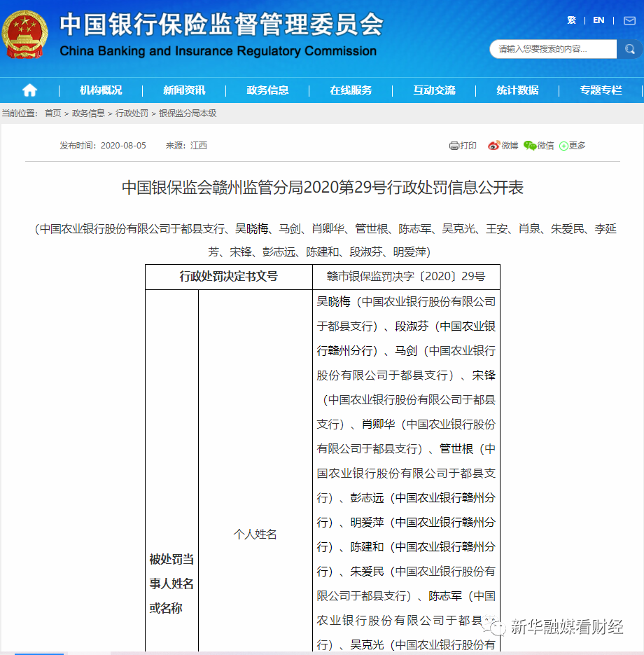Click the printer icon to print

pos(454,146)
